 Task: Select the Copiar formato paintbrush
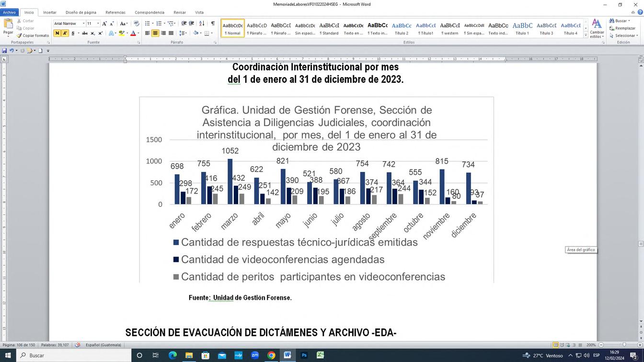[33, 35]
